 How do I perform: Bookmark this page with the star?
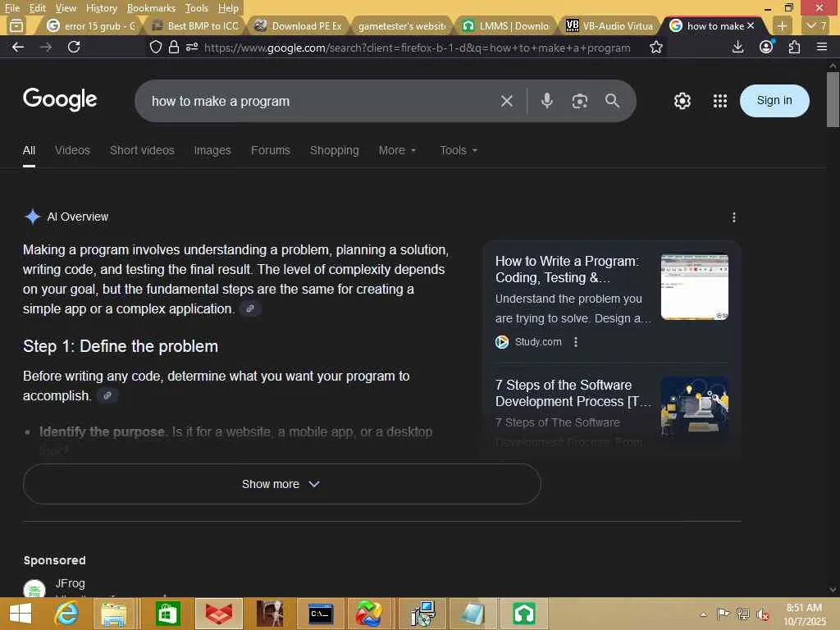pyautogui.click(x=655, y=47)
